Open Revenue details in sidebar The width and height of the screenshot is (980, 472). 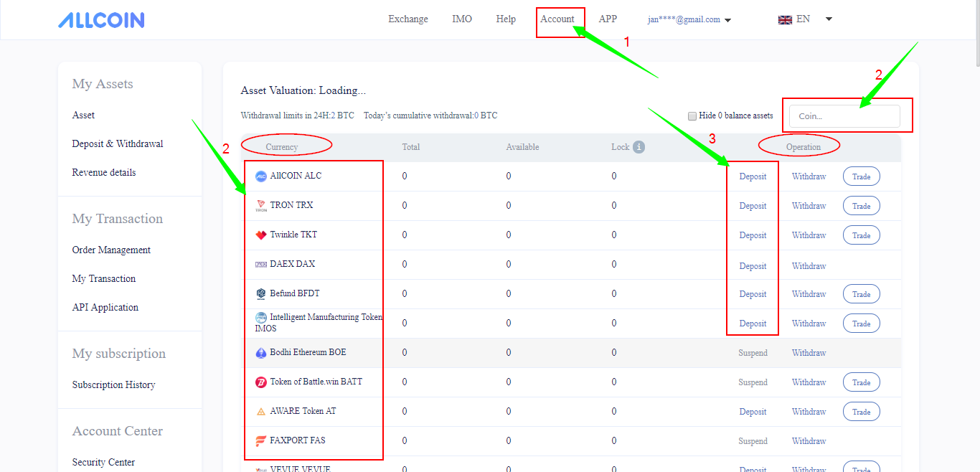point(104,172)
